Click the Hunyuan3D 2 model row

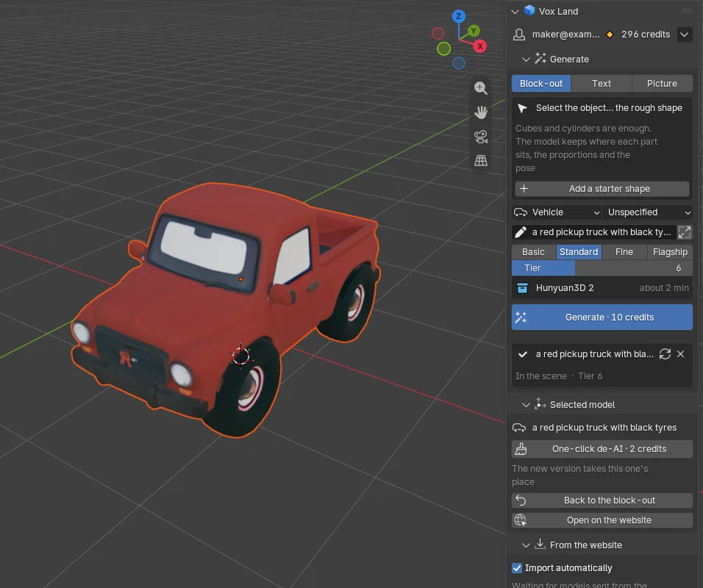pos(602,287)
